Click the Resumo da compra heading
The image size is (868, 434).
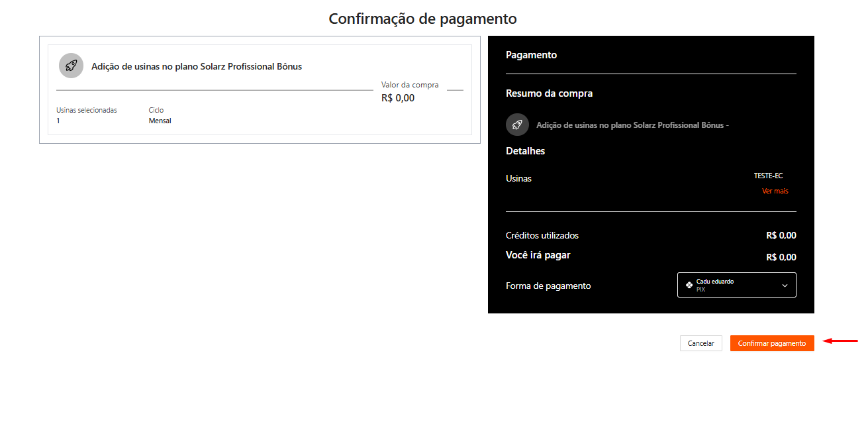tap(549, 93)
